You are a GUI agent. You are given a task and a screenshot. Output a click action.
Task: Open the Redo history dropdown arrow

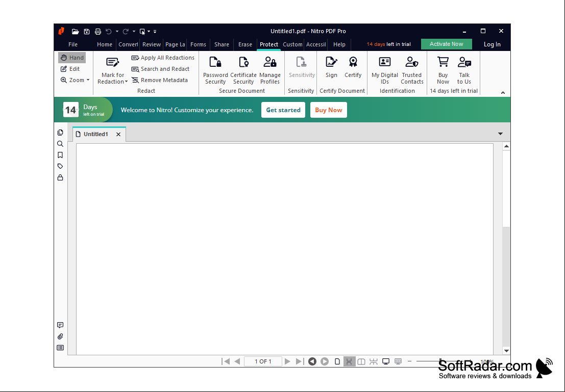click(134, 31)
